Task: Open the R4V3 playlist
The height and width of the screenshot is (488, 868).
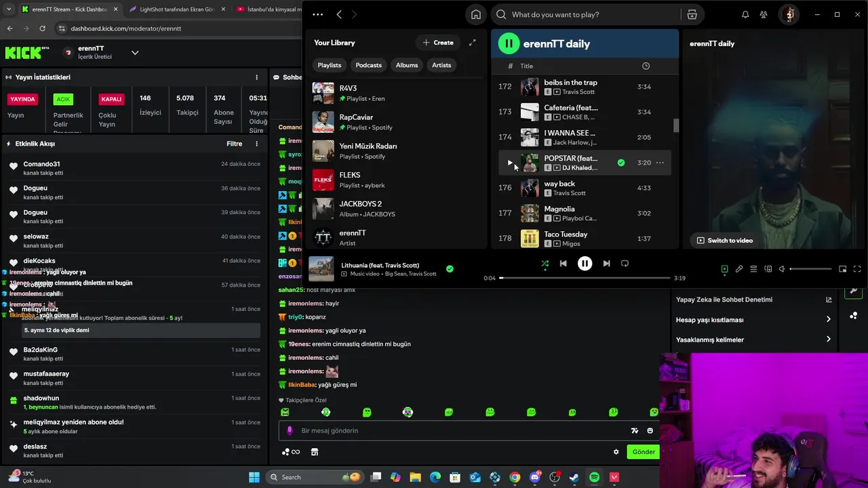Action: tap(397, 93)
